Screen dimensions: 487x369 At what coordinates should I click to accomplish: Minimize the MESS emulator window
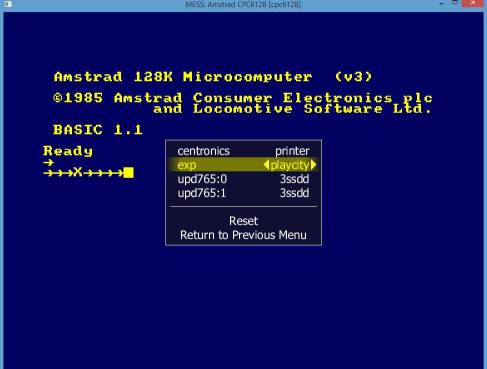442,4
